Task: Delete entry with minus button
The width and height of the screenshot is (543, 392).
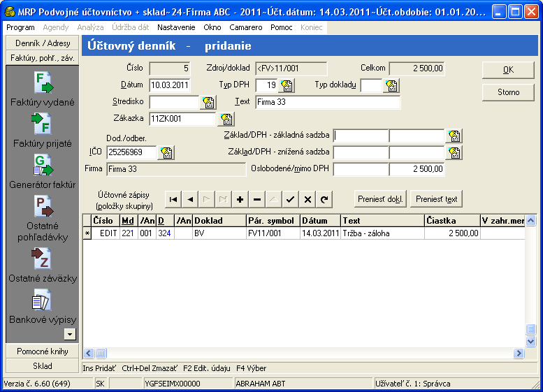Action: point(257,199)
